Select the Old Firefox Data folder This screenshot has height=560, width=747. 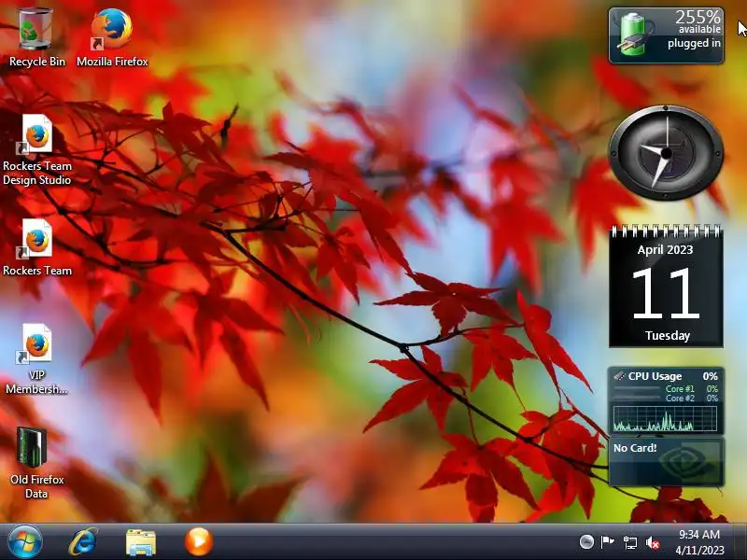(x=36, y=463)
